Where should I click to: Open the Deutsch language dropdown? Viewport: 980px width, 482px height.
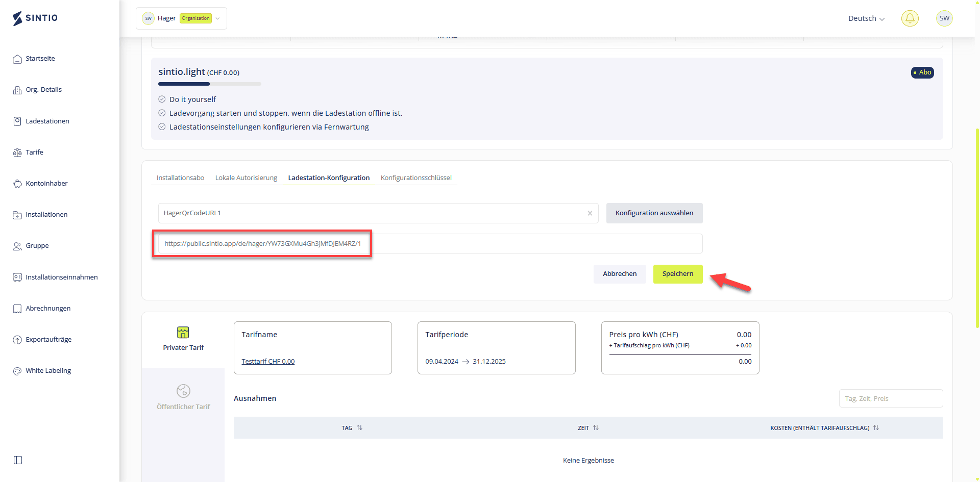866,18
